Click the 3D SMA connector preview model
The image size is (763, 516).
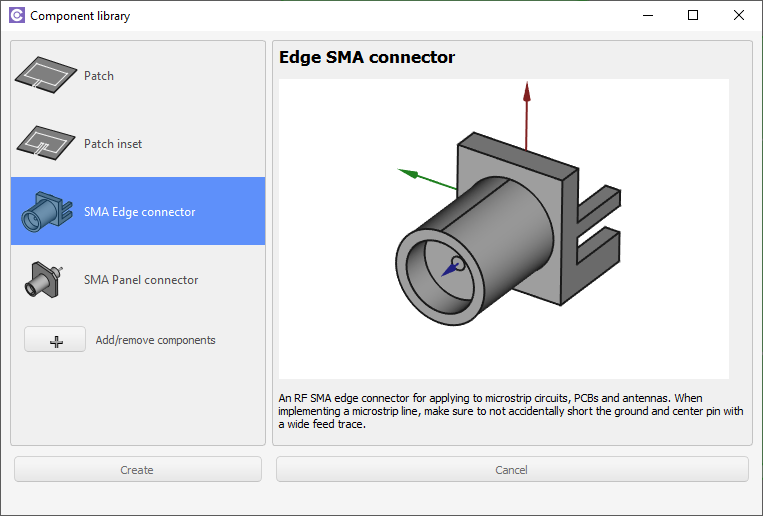click(x=508, y=229)
